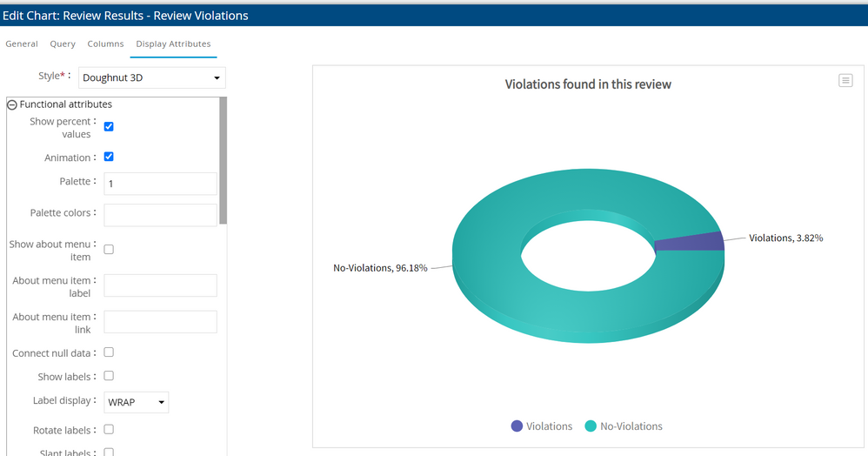868x456 pixels.
Task: Click the No-Violations legend teal dot
Action: pyautogui.click(x=591, y=426)
